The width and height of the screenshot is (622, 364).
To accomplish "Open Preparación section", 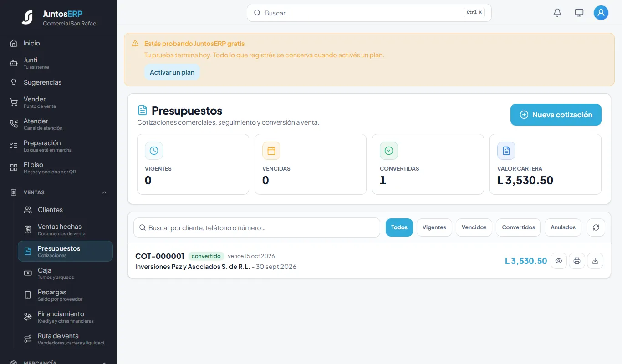I will [58, 146].
